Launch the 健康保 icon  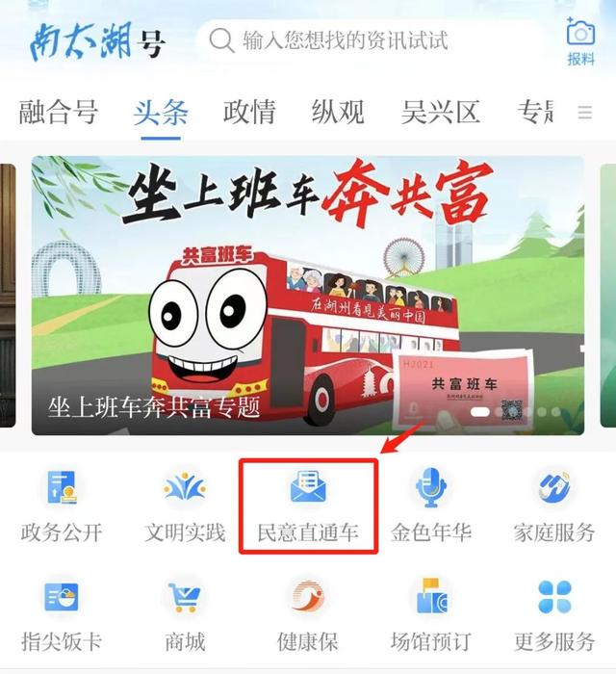point(308,596)
